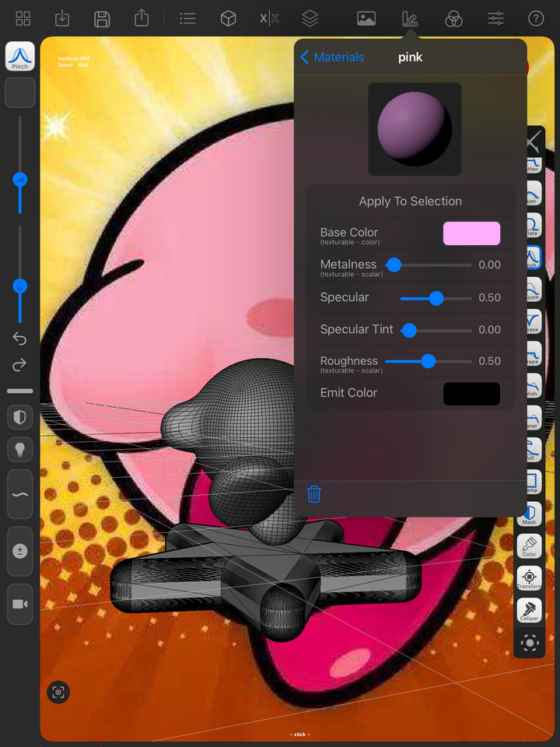Viewport: 560px width, 747px height.
Task: Select the Stamp tool
Action: pyautogui.click(x=534, y=482)
